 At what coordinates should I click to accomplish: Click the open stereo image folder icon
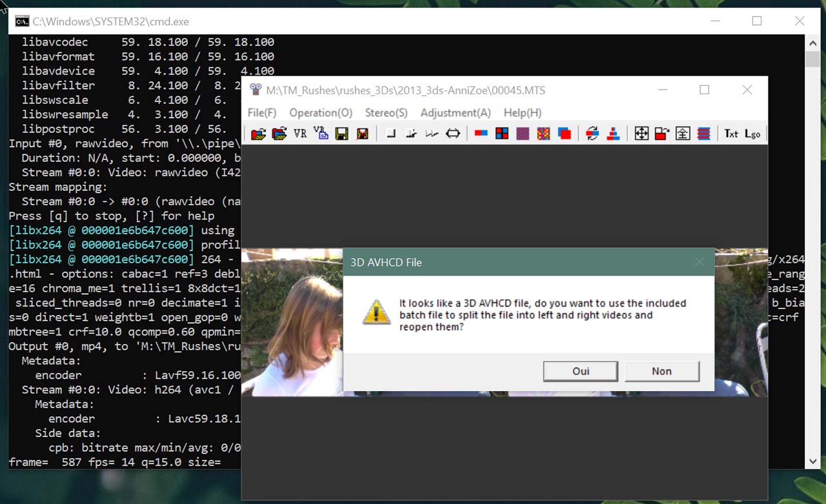click(279, 134)
